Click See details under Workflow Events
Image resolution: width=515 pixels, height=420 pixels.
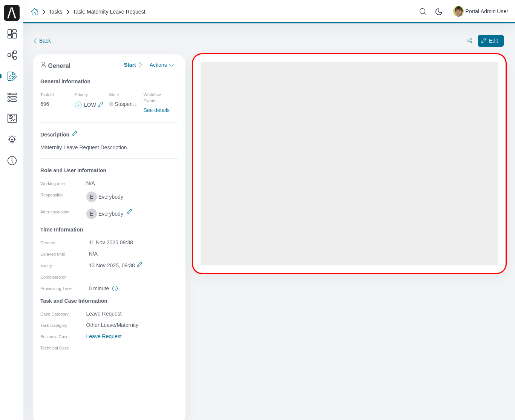(x=156, y=110)
